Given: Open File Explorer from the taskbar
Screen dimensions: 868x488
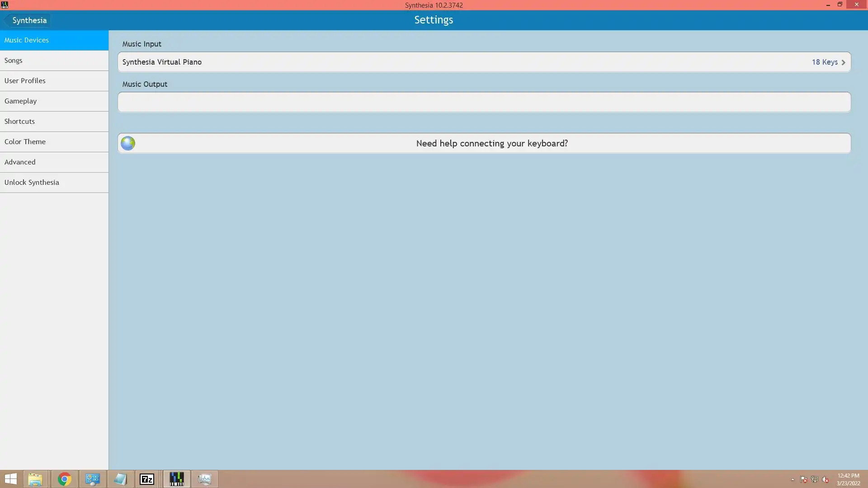Looking at the screenshot, I should (x=35, y=479).
